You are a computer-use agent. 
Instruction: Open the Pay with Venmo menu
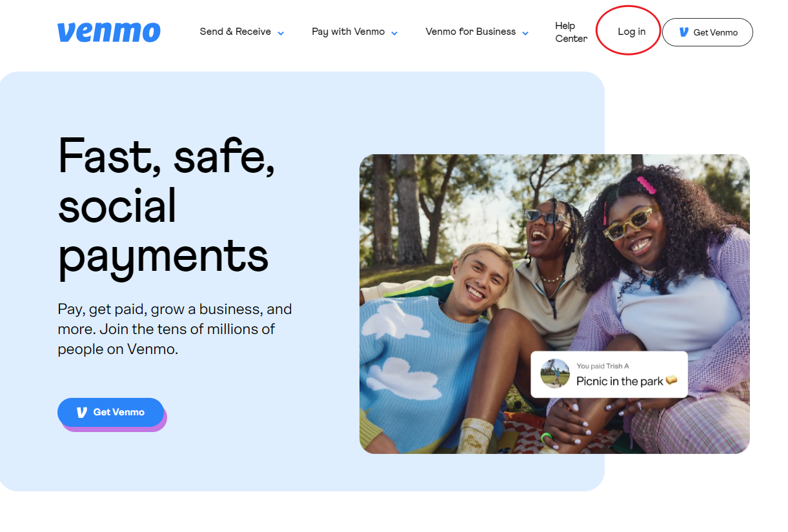tap(349, 32)
